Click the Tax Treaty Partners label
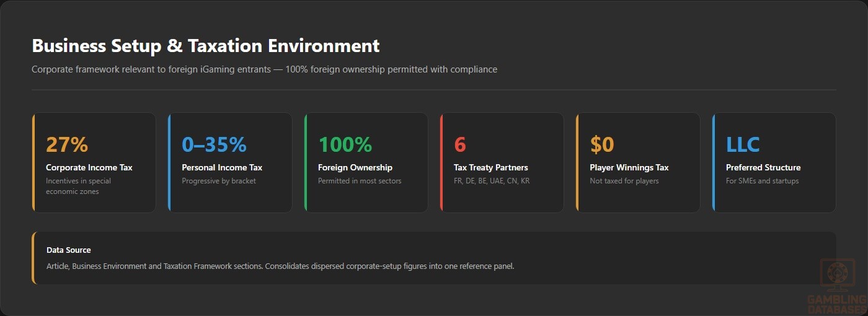This screenshot has height=316, width=868. tap(491, 167)
